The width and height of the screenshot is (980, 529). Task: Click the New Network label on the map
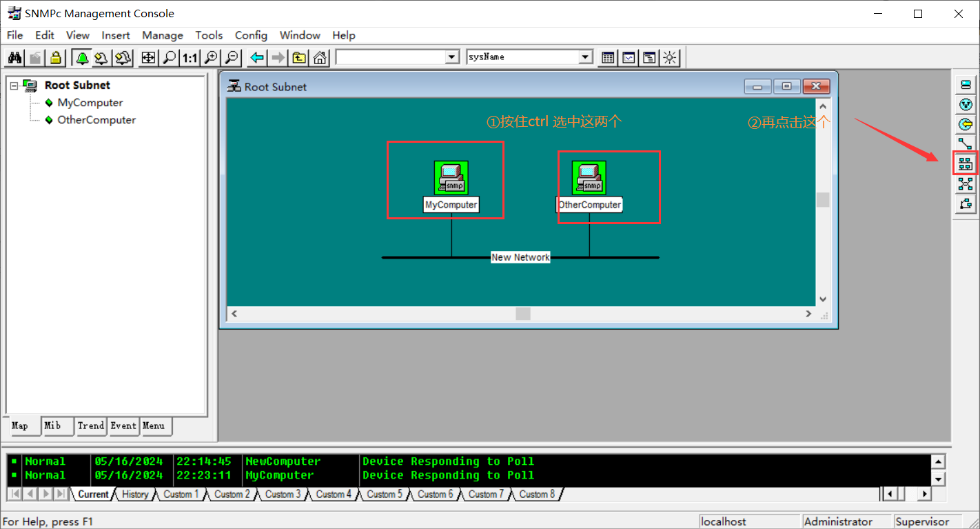[520, 257]
